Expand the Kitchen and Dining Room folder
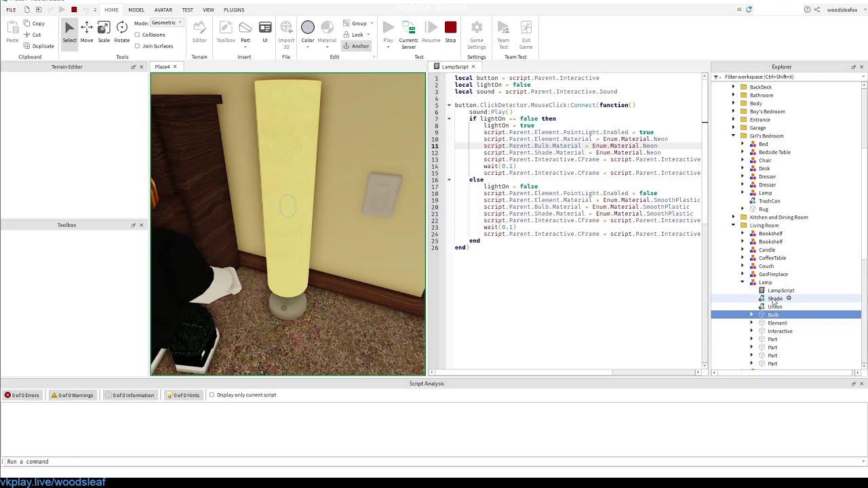 [x=734, y=218]
